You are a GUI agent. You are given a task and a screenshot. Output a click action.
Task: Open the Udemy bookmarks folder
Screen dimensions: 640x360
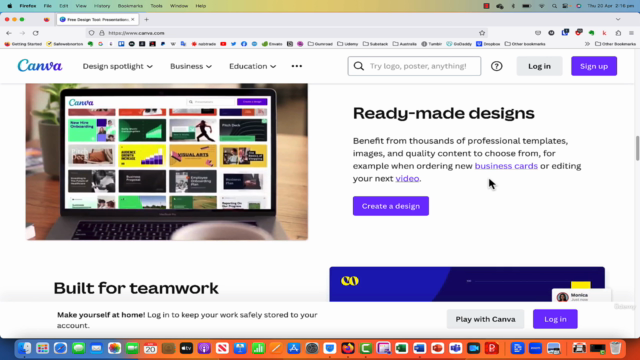click(x=348, y=44)
